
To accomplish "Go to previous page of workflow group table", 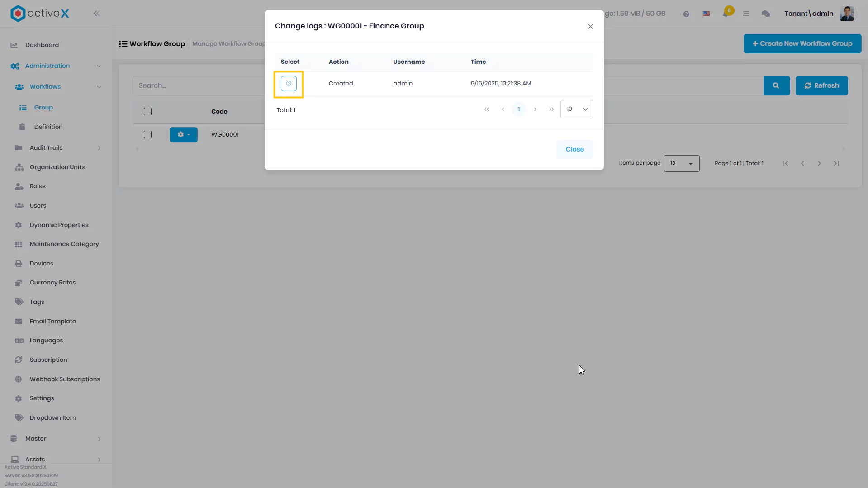I will click(802, 164).
